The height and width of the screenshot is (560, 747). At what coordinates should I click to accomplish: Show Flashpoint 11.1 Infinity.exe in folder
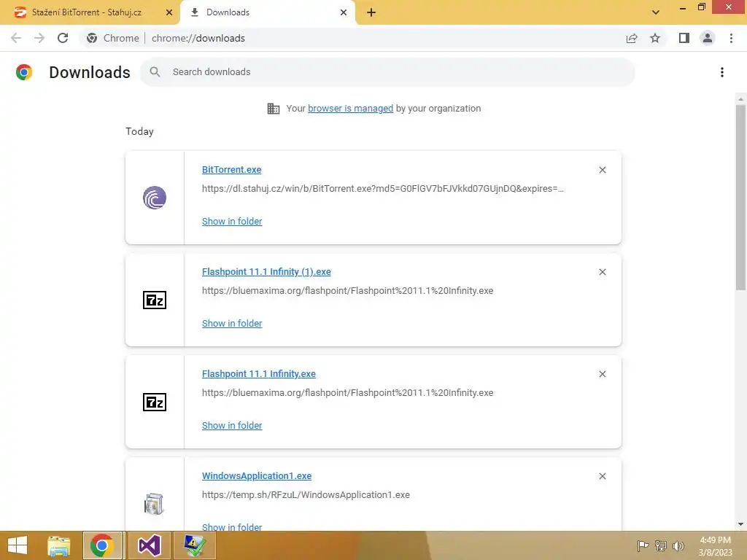(232, 426)
